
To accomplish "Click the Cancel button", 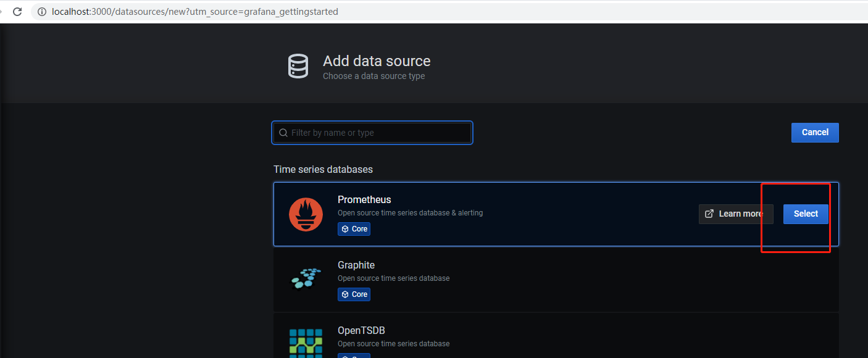I will (x=815, y=132).
